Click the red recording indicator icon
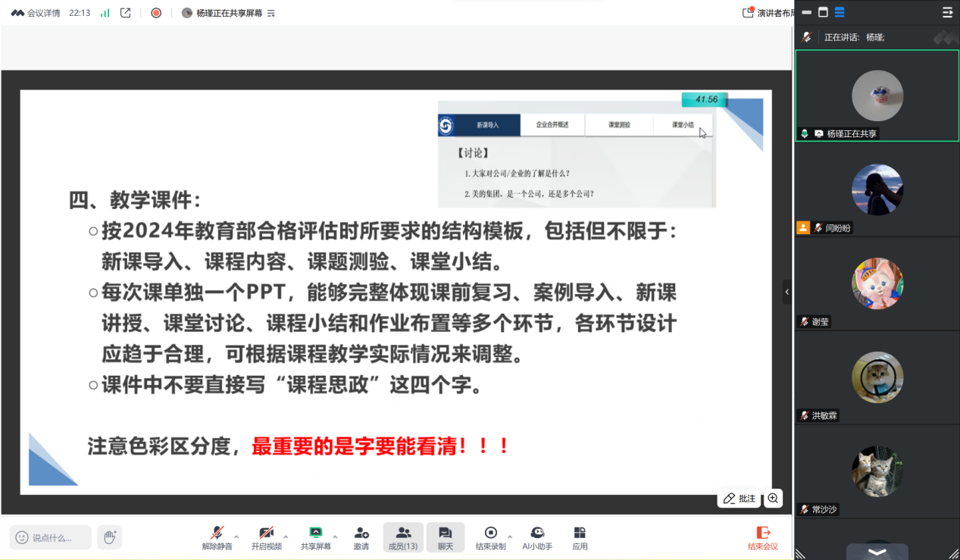 pyautogui.click(x=156, y=13)
